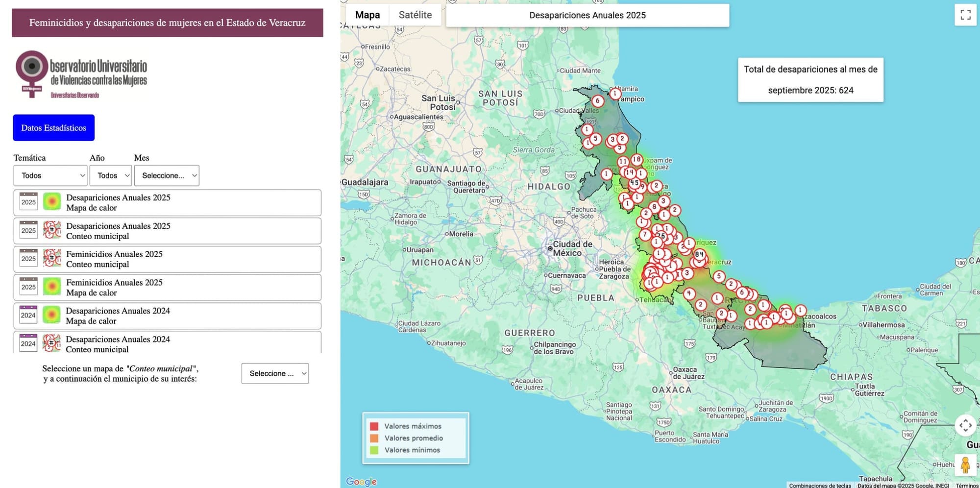The image size is (980, 488).
Task: Switch to the Satélite map view
Action: [x=415, y=15]
